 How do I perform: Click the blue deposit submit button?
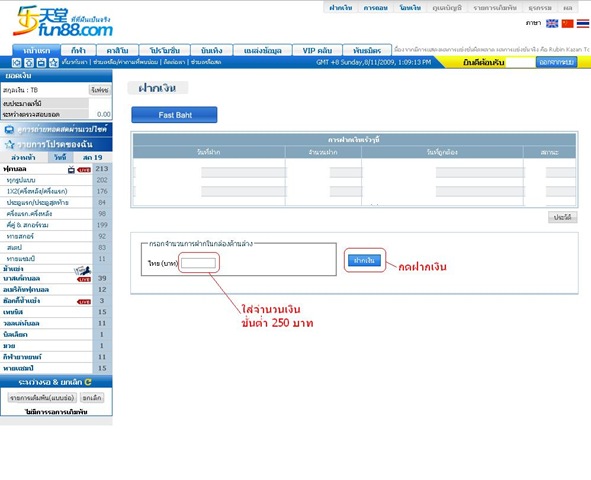point(364,260)
